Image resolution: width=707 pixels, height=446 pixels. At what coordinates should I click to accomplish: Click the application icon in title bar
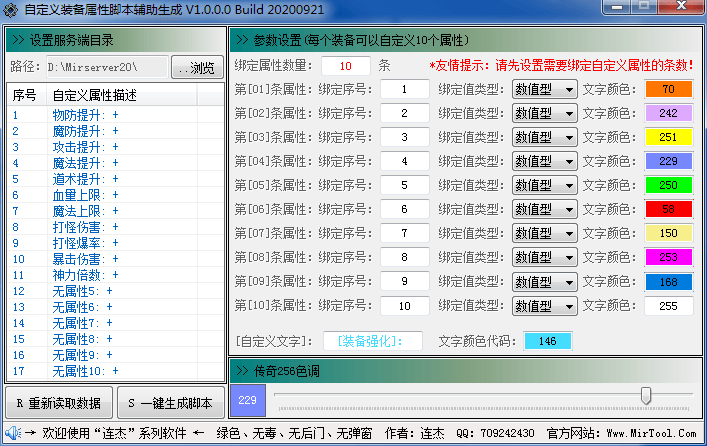pyautogui.click(x=12, y=9)
